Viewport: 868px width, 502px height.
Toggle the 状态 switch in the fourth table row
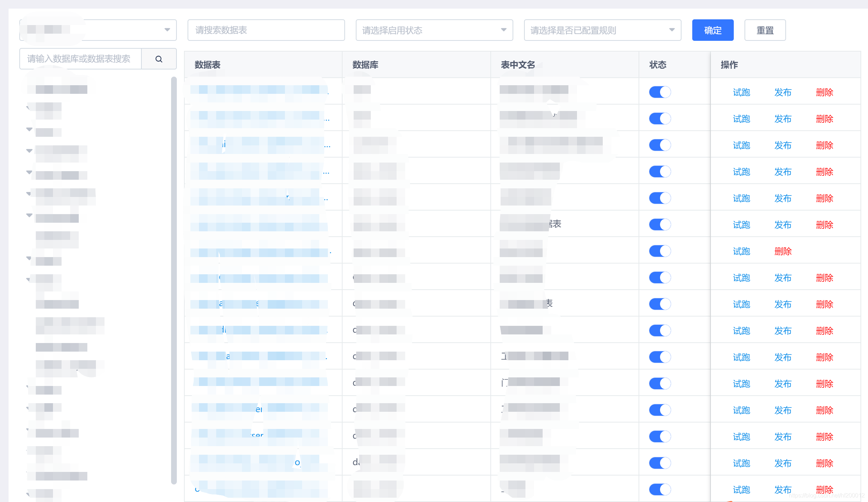point(660,172)
